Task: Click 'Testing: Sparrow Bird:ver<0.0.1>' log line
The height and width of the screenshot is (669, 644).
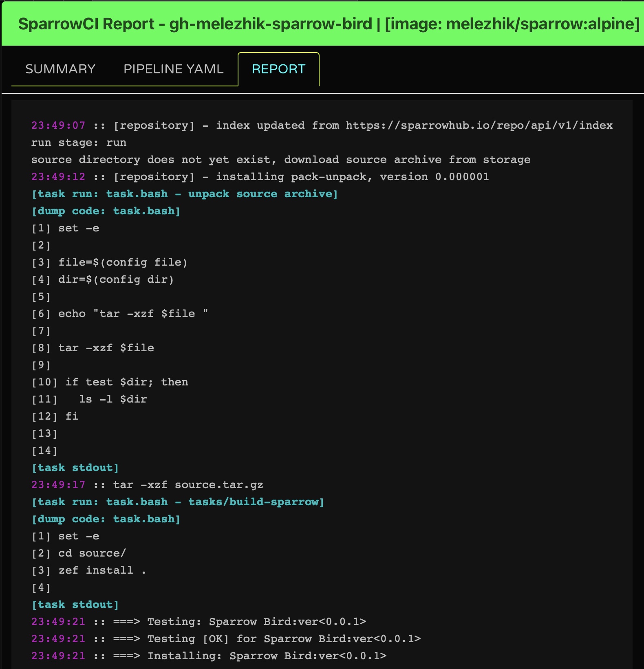Action: click(x=199, y=621)
